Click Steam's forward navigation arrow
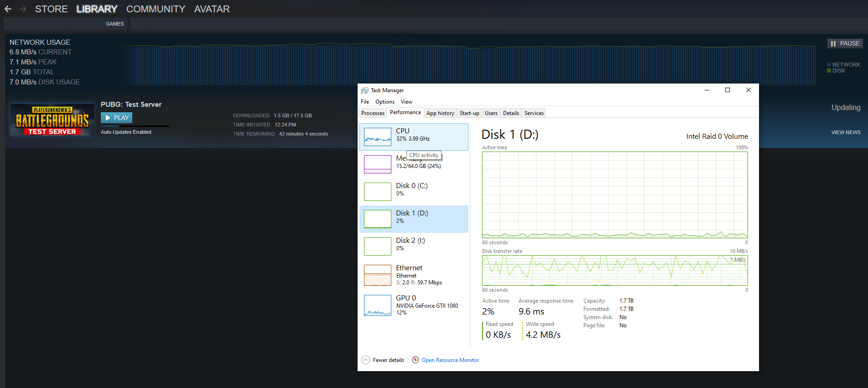The height and width of the screenshot is (388, 868). 23,9
